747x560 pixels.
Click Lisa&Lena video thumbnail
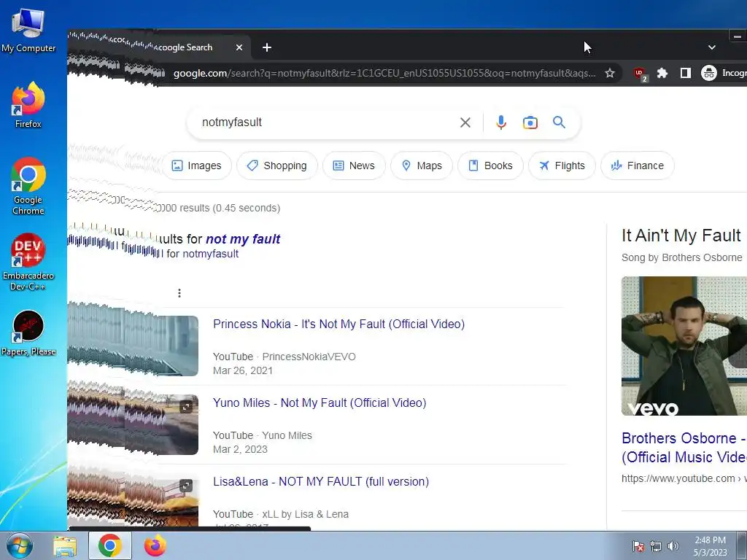pos(133,500)
